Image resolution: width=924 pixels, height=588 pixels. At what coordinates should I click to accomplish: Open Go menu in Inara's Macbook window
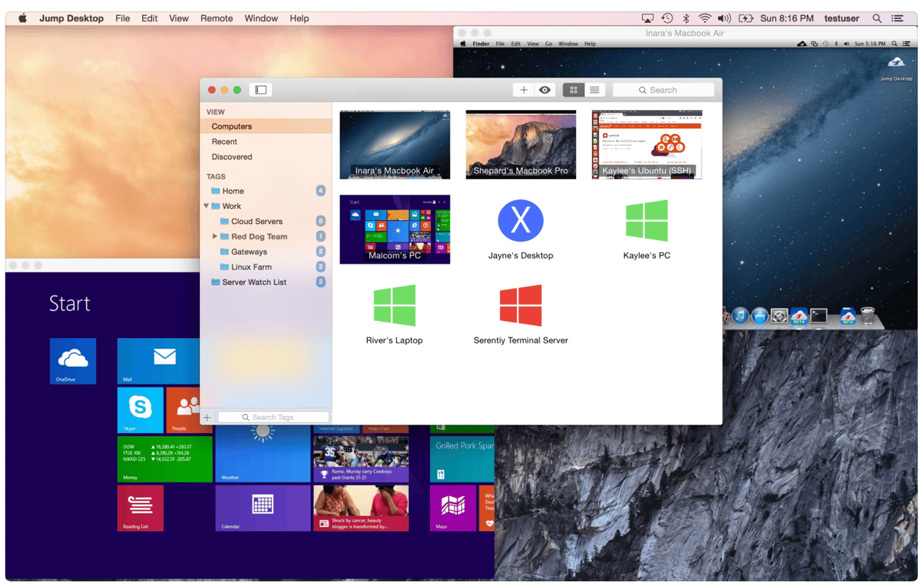pyautogui.click(x=549, y=44)
